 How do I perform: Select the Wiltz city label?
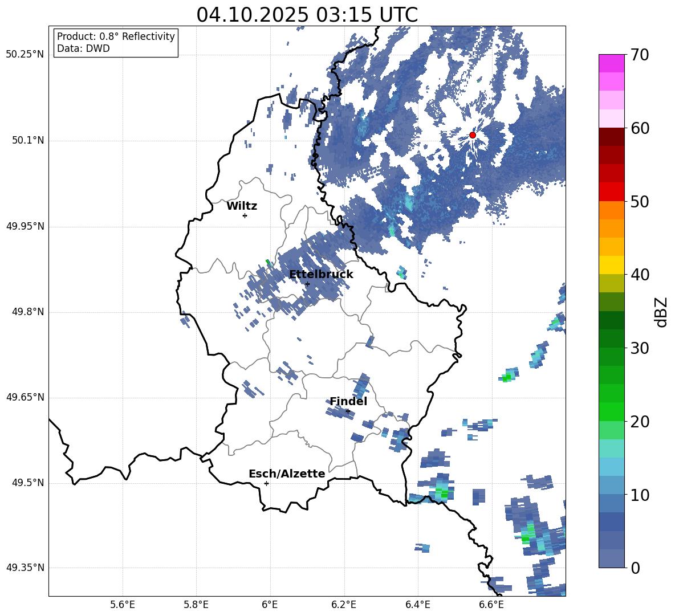tap(242, 206)
